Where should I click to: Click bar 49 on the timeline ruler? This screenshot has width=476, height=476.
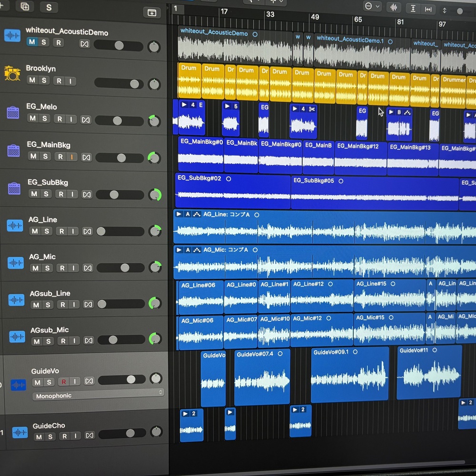(315, 17)
